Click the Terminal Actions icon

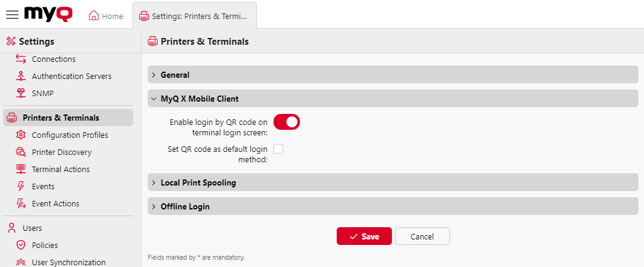click(21, 170)
